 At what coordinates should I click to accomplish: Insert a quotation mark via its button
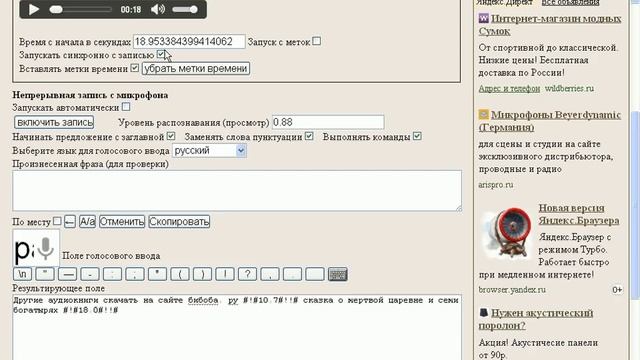(45, 274)
